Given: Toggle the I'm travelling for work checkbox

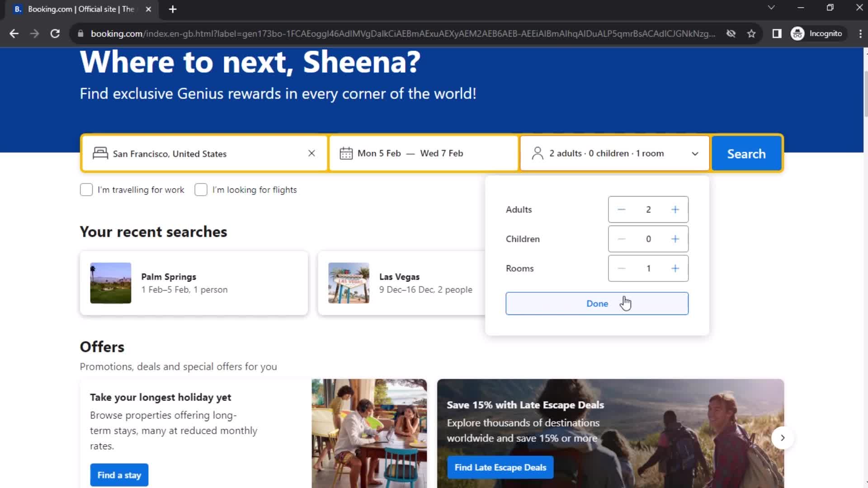Looking at the screenshot, I should pos(86,189).
